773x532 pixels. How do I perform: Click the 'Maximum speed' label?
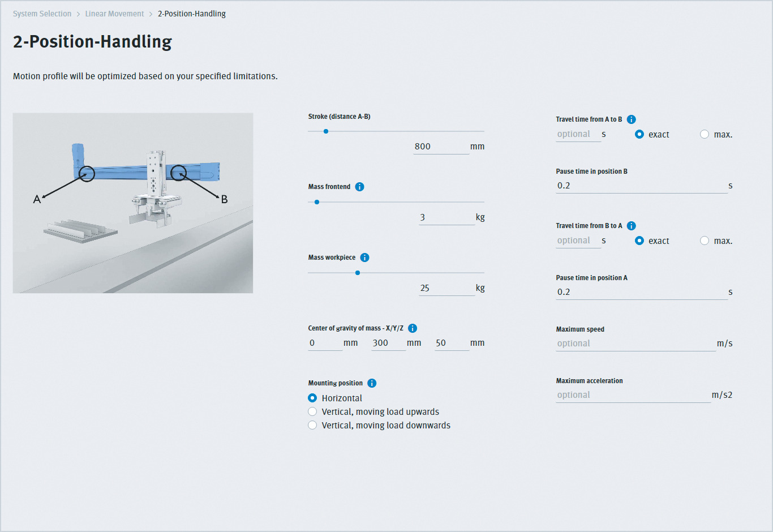[x=580, y=329]
